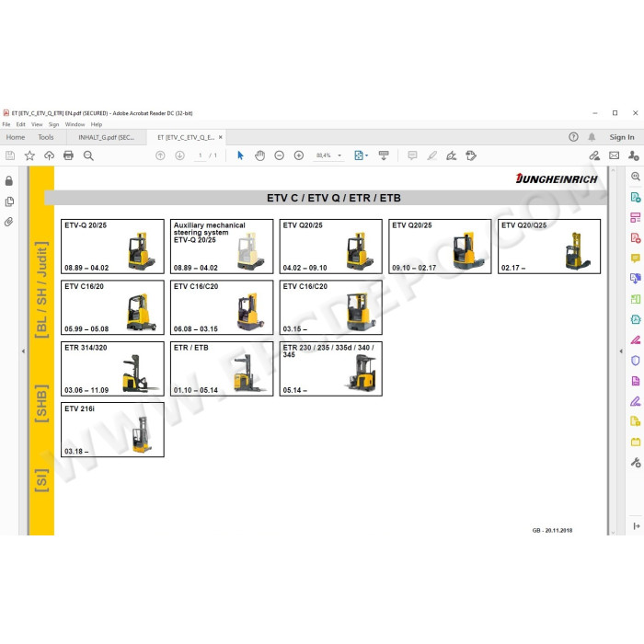This screenshot has height=644, width=644.
Task: Open security lock panel in sidebar
Action: coord(9,181)
